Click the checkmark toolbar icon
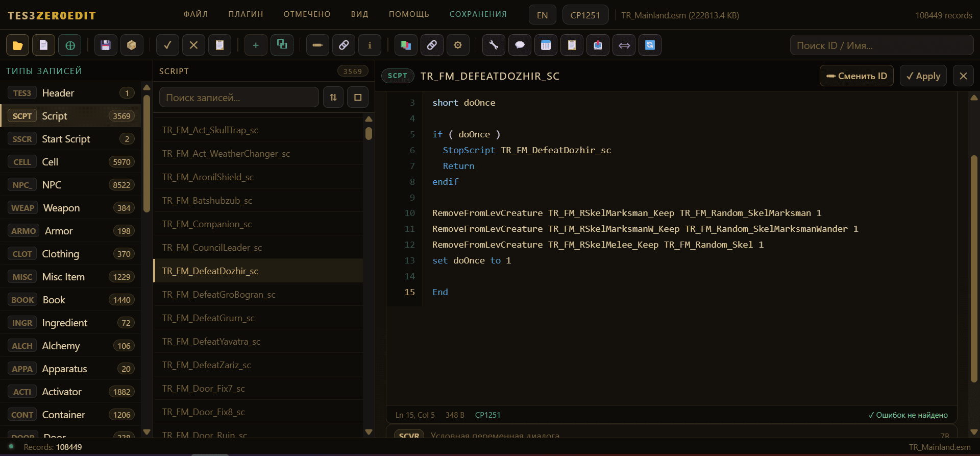This screenshot has width=980, height=456. coord(167,45)
